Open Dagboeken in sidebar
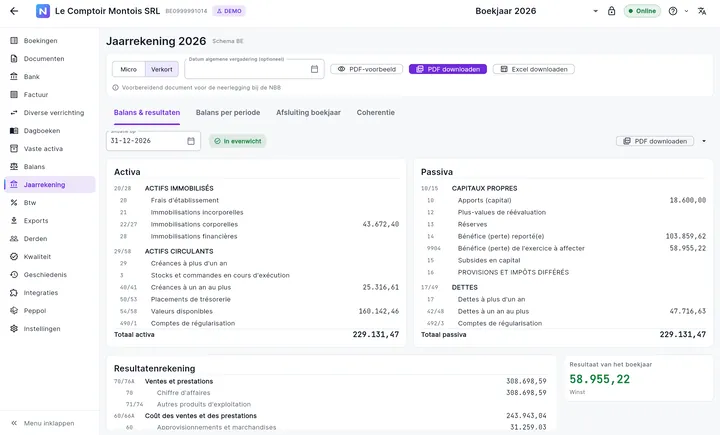720x435 pixels. coord(50,130)
